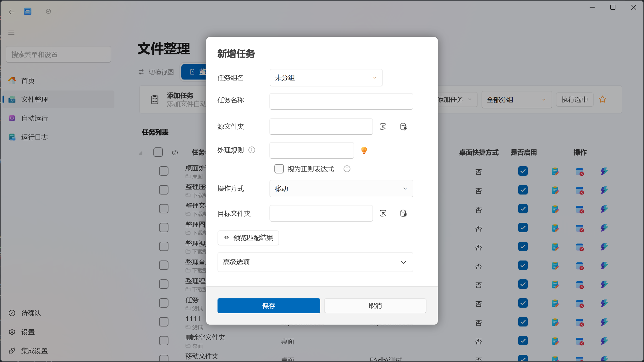Click edit icon in first task row
The height and width of the screenshot is (362, 644).
555,171
